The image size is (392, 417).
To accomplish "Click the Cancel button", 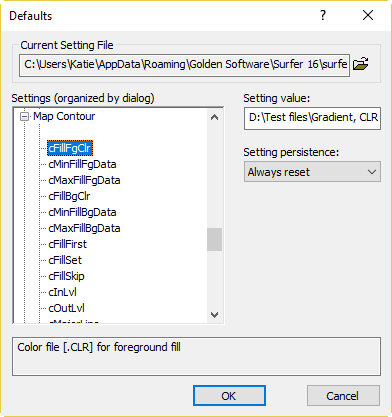I will (343, 396).
